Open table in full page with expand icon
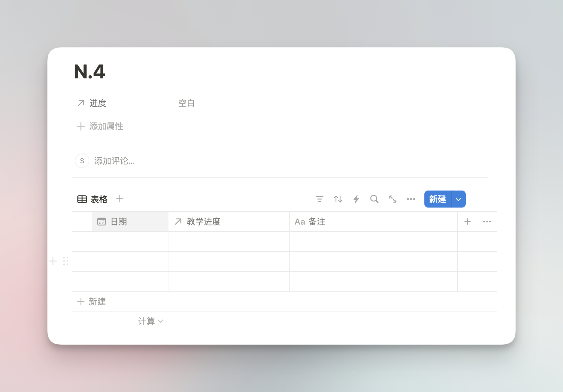This screenshot has width=563, height=392. (392, 199)
